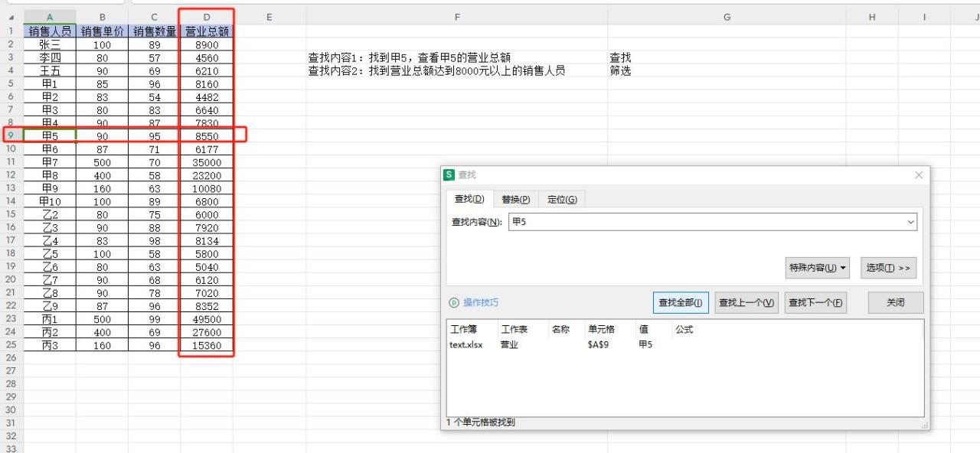Click the 关闭 button in the dialog
The width and height of the screenshot is (980, 453).
(896, 302)
